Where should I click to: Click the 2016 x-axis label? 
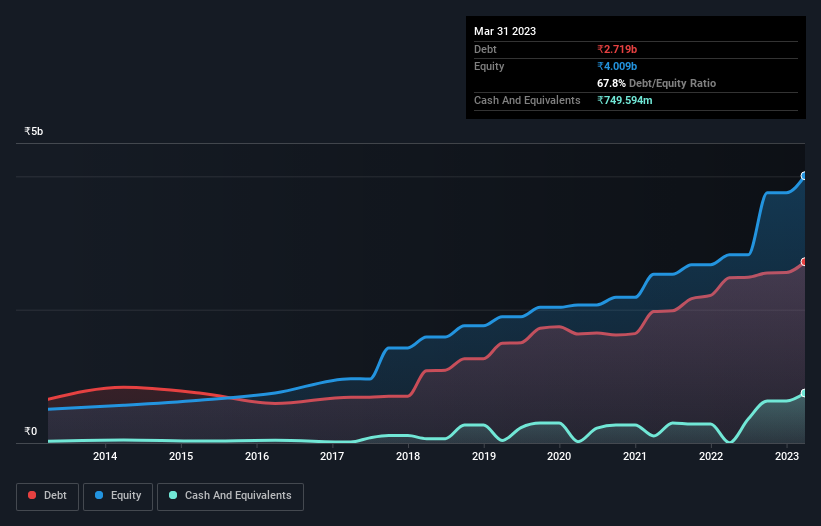[257, 456]
